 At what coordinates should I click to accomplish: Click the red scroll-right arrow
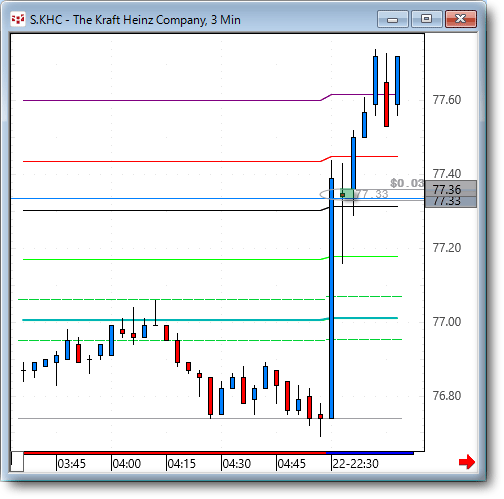click(467, 462)
